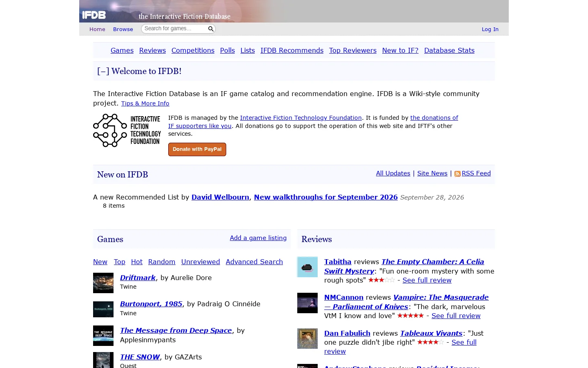Open the Reviews navigation tab
588x368 pixels.
tap(152, 50)
